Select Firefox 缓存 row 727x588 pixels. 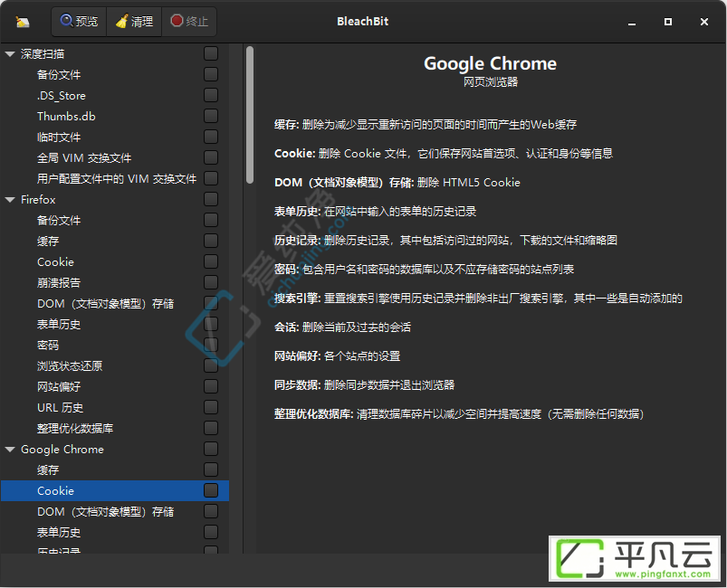tap(114, 241)
